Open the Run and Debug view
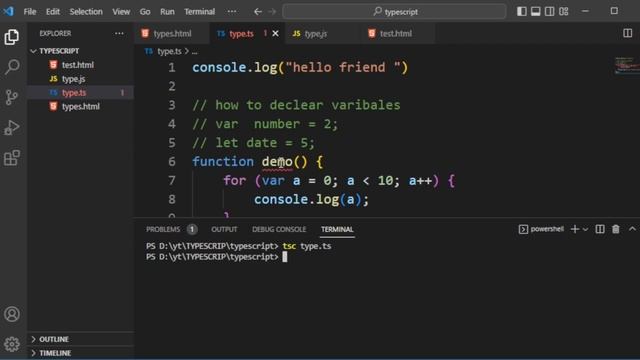Viewport: 640px width, 360px height. (12, 128)
